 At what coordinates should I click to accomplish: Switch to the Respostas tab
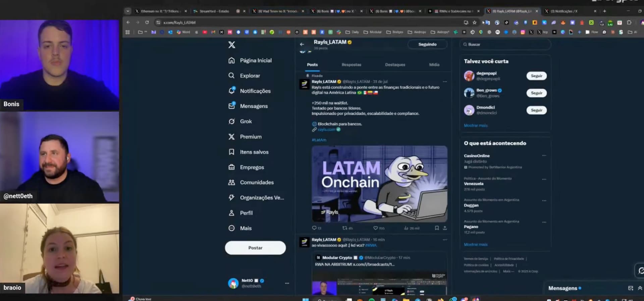351,64
